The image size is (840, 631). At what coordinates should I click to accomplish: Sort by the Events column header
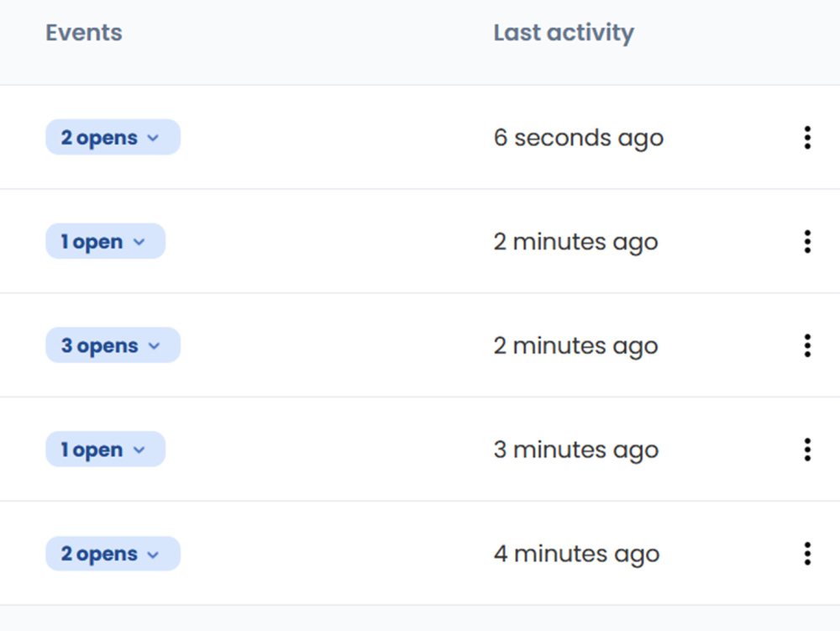[84, 33]
